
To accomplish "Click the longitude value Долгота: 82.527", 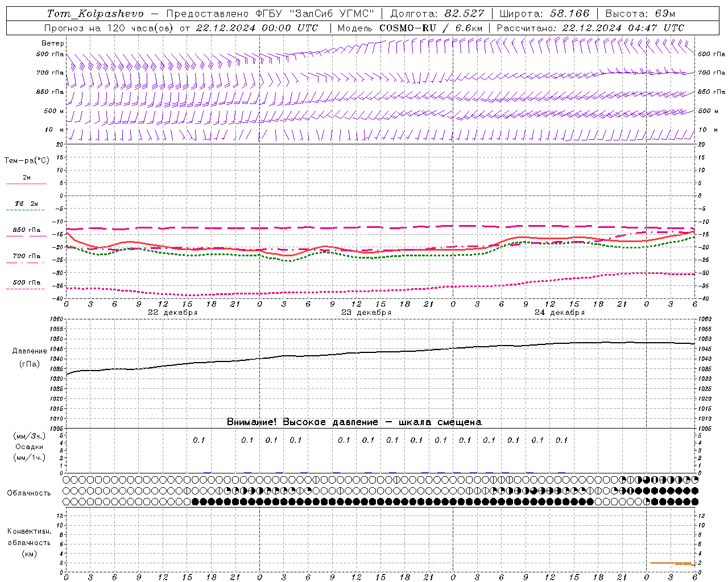I will 437,14.
